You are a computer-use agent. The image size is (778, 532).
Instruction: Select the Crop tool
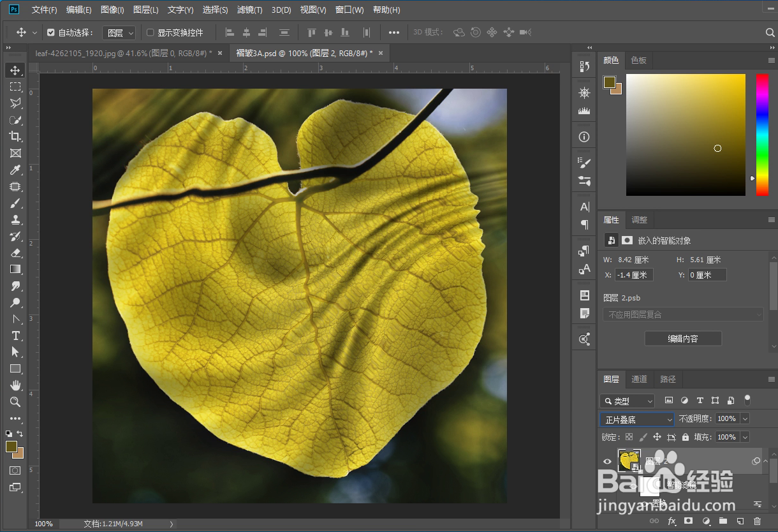click(x=15, y=137)
